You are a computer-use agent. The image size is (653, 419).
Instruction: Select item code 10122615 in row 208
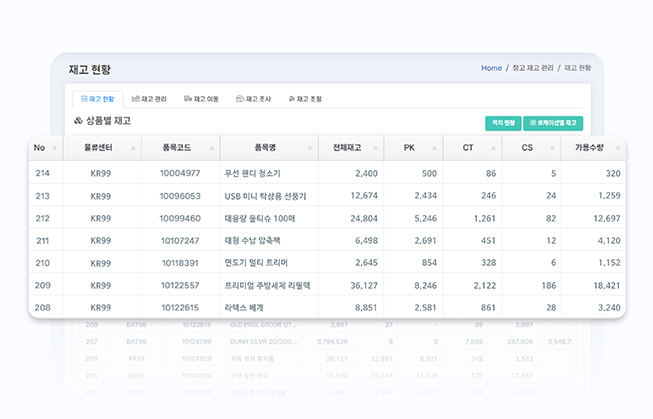tap(180, 308)
